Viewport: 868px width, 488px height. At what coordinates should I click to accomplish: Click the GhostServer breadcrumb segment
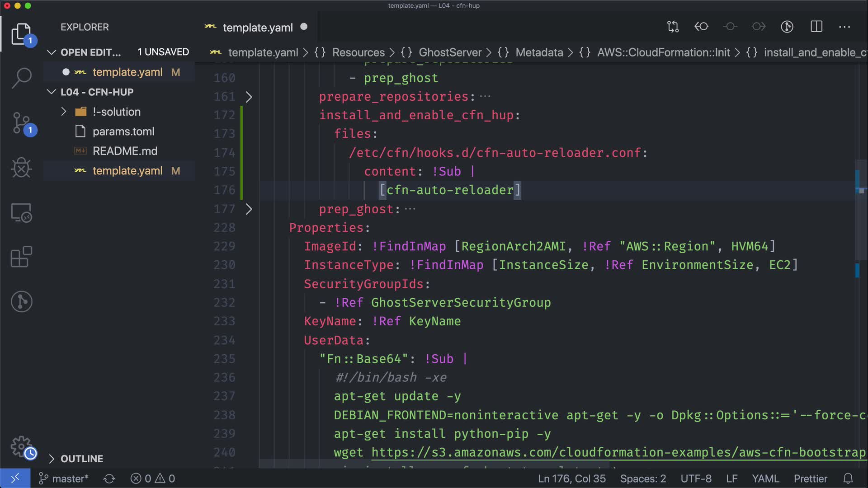[x=449, y=52]
